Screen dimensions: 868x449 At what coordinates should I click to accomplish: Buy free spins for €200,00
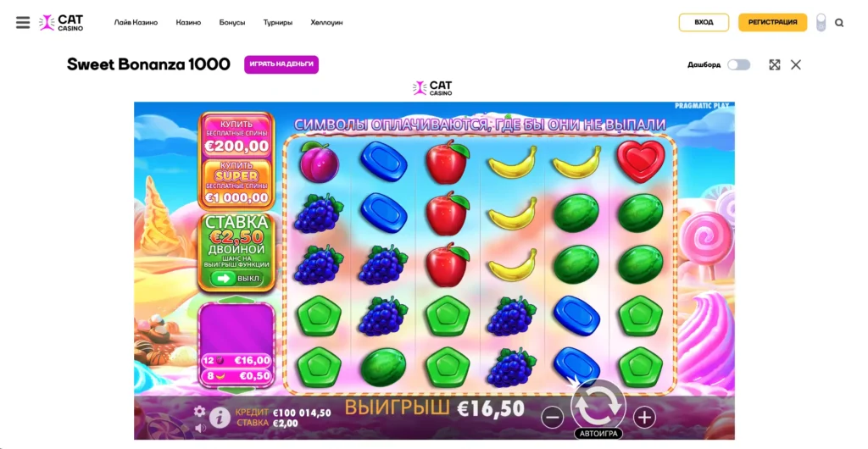(x=236, y=136)
